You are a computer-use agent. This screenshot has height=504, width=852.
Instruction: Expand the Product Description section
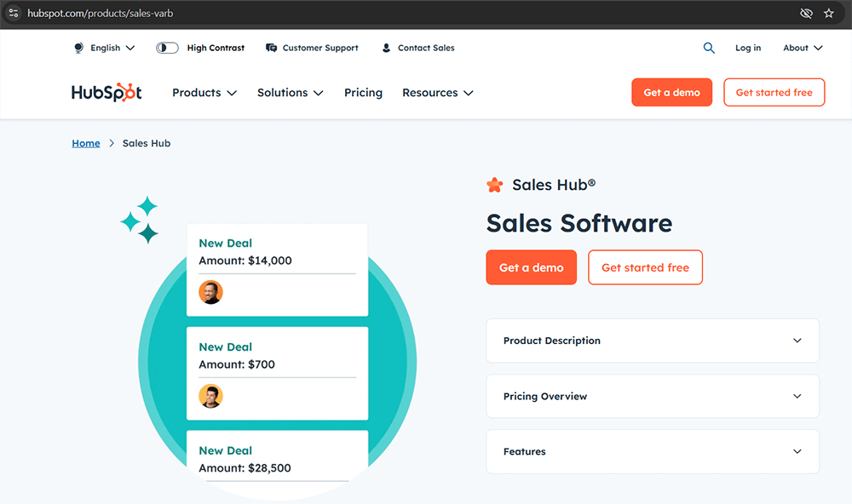(652, 341)
